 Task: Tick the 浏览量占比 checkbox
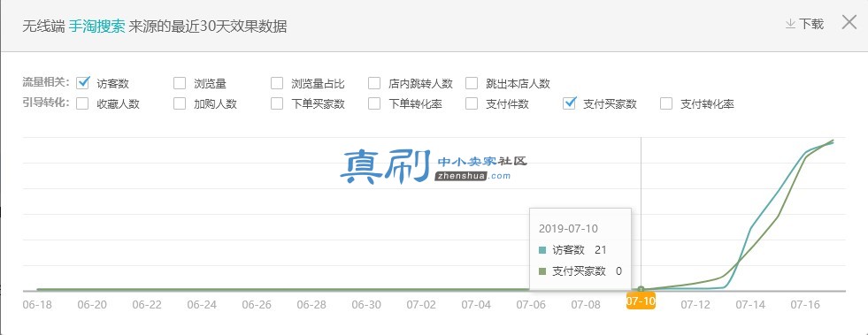click(277, 83)
